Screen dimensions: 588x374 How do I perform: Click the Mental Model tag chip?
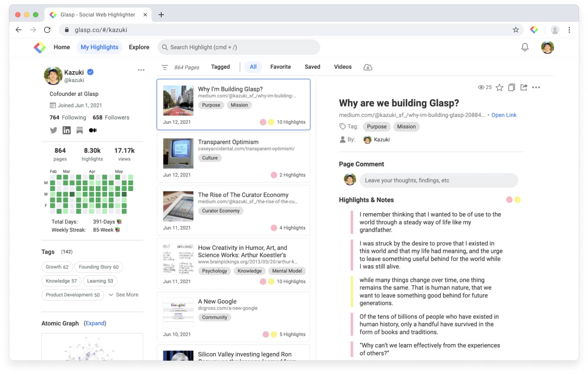[287, 271]
